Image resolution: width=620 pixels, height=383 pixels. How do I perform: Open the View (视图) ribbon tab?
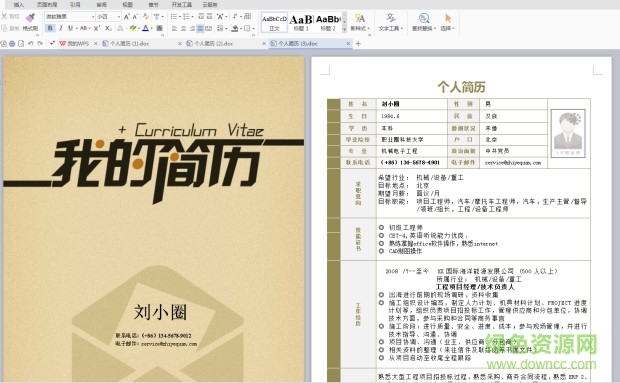(x=127, y=5)
